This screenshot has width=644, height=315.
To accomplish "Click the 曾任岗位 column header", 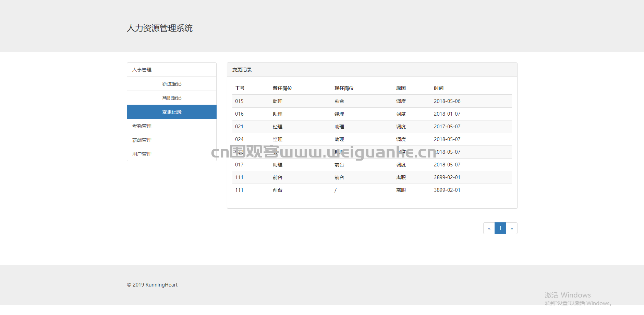I will 282,88.
